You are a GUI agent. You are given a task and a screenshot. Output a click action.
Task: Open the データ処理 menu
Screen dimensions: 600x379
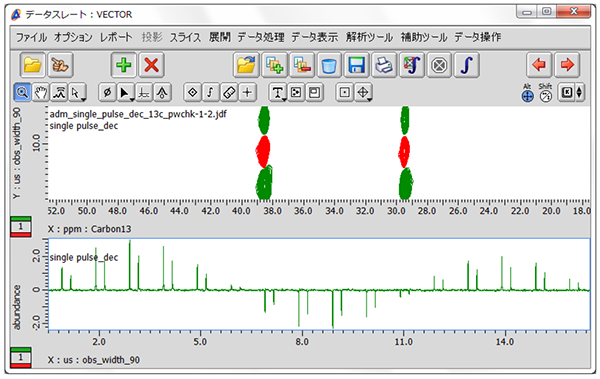pos(261,37)
